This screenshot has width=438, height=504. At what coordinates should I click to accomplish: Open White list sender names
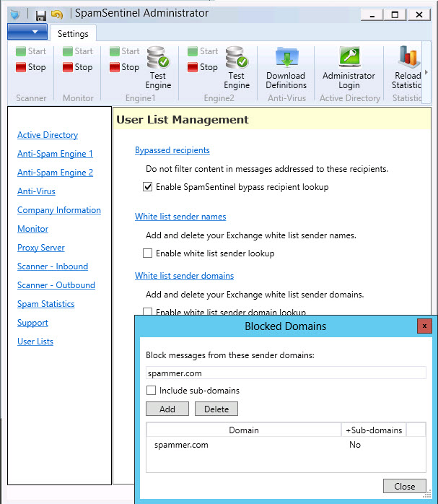(x=180, y=217)
